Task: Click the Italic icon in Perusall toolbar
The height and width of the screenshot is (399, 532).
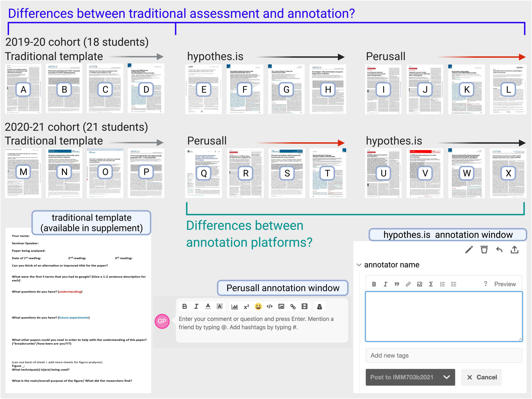Action: tap(196, 306)
